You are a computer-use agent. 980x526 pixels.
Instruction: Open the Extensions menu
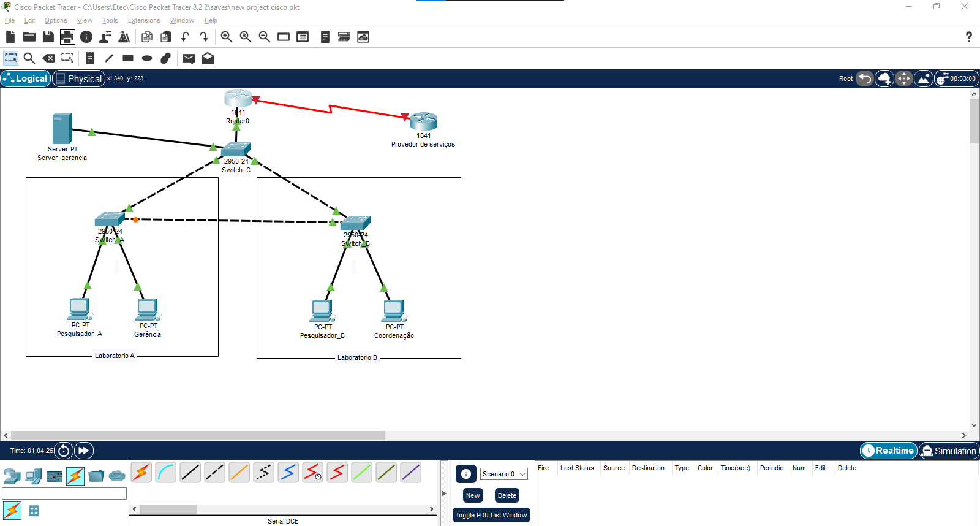[144, 20]
